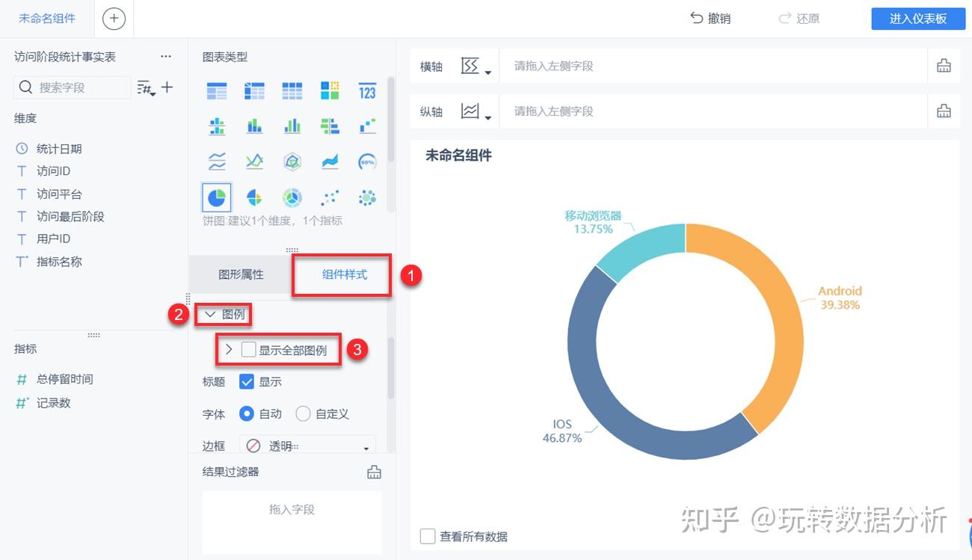Screen dimensions: 972x560
Task: Check the 查看所有数据 checkbox
Action: click(428, 536)
